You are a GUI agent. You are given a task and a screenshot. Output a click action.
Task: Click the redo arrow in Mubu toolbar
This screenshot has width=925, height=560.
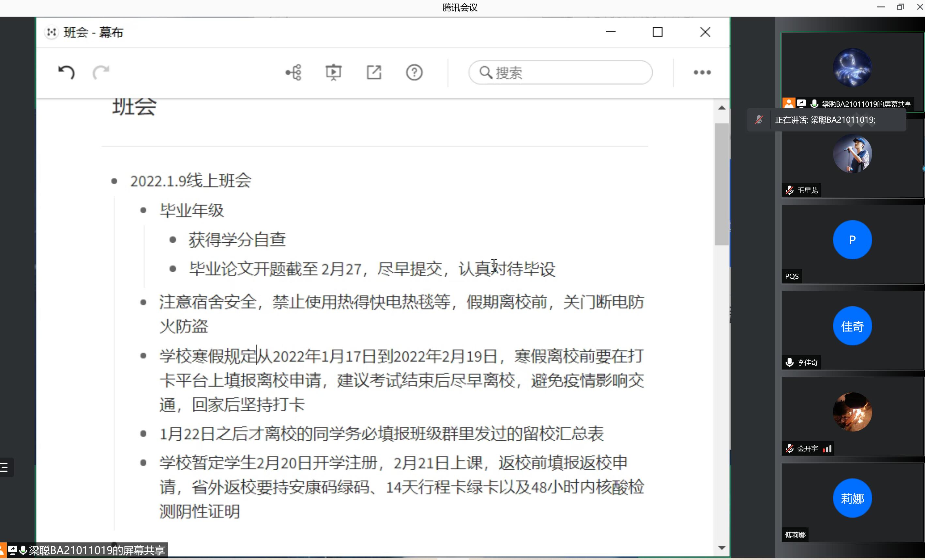100,72
